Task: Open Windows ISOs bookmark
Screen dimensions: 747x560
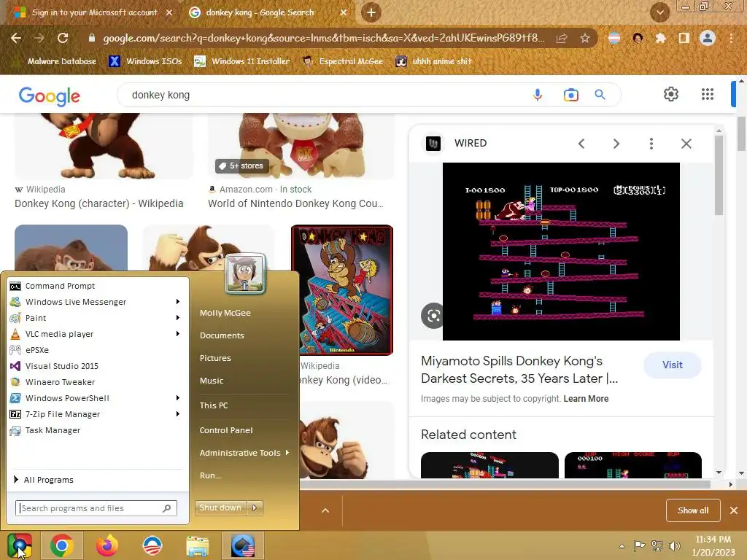Action: [x=145, y=61]
